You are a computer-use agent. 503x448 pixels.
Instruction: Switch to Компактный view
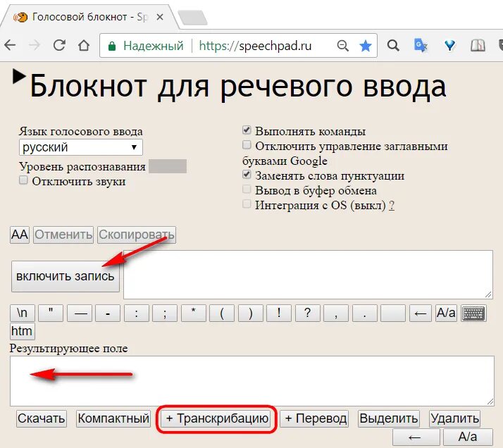pyautogui.click(x=113, y=418)
